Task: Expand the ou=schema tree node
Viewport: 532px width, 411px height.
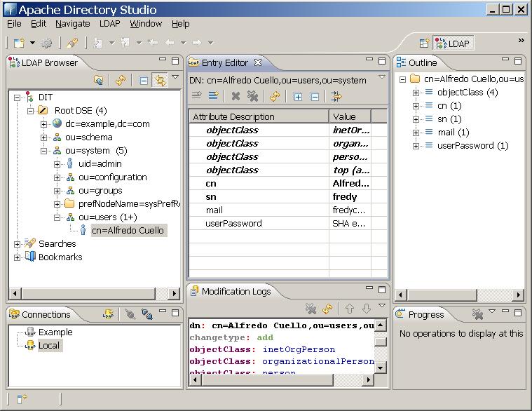Action: tap(44, 137)
